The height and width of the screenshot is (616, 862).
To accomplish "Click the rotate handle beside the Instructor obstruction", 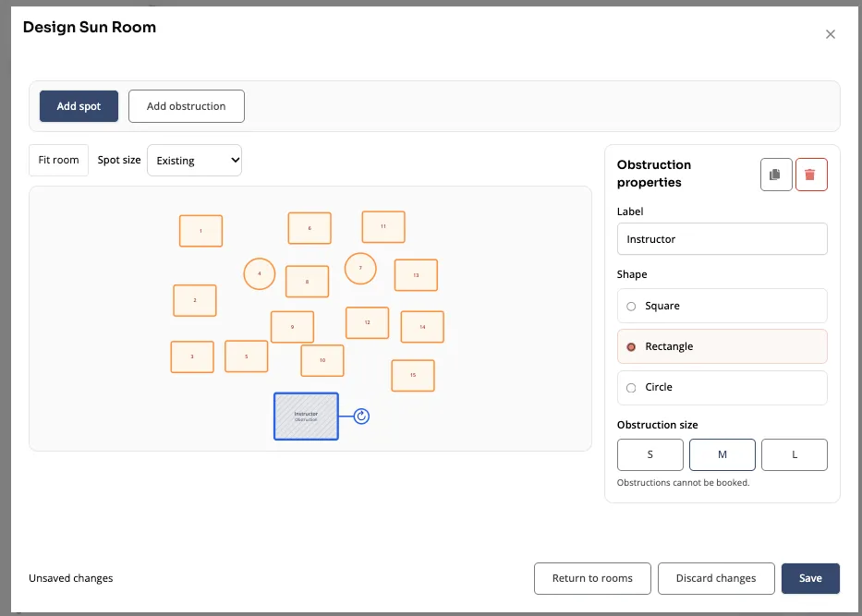I will (x=361, y=417).
